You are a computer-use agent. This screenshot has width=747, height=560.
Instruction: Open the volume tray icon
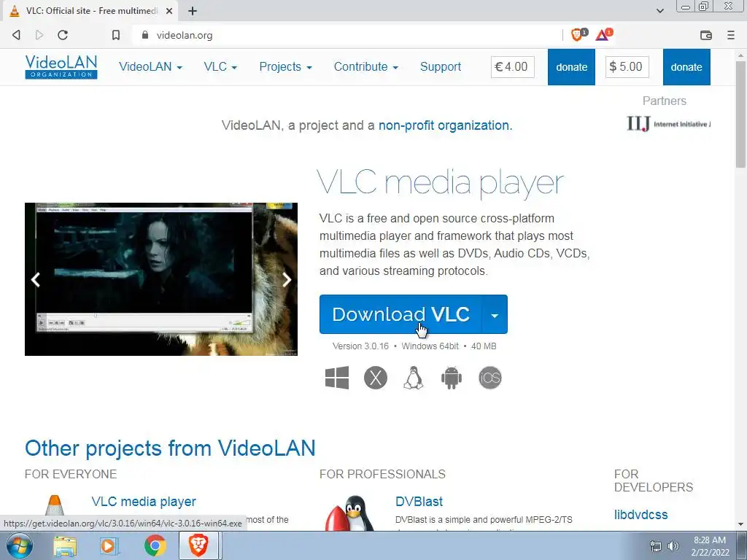(673, 546)
